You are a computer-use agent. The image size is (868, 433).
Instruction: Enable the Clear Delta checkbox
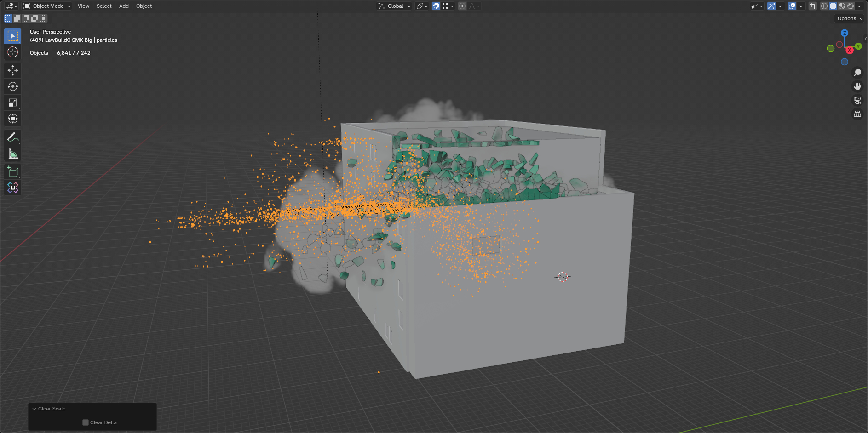click(86, 422)
